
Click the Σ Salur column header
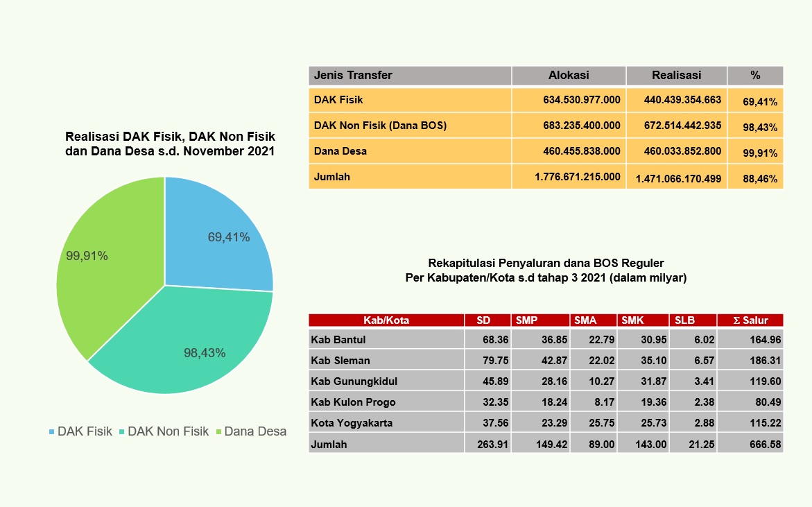point(750,320)
